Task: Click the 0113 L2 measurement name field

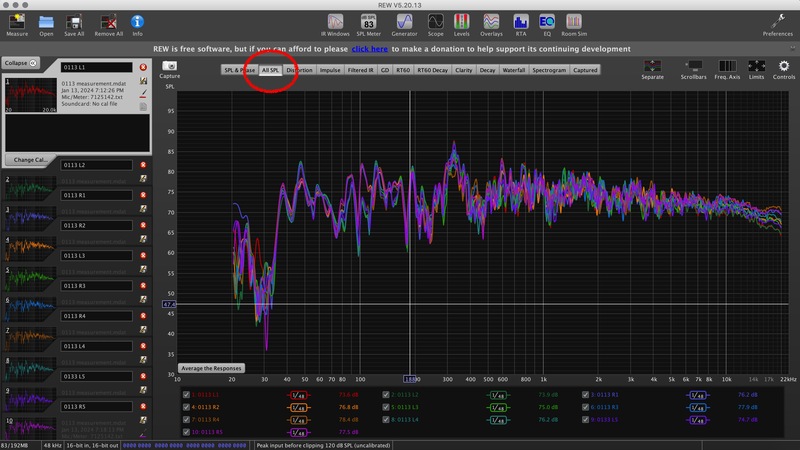Action: [95, 165]
